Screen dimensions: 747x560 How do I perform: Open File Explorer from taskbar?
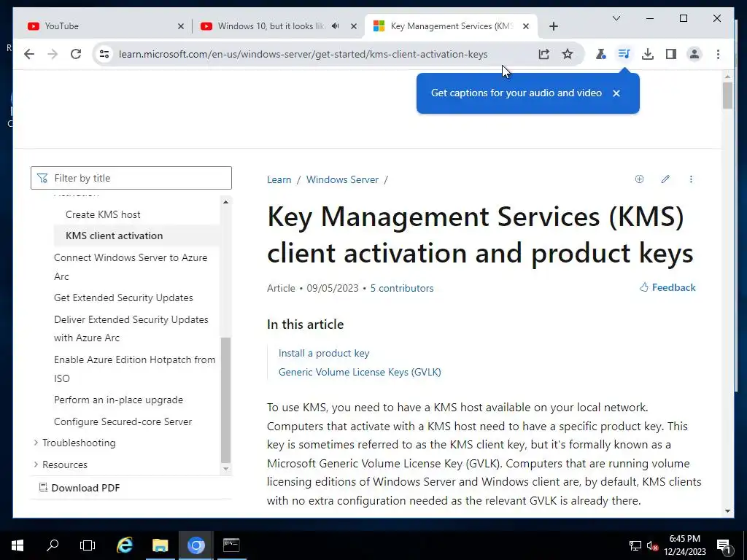pyautogui.click(x=160, y=545)
